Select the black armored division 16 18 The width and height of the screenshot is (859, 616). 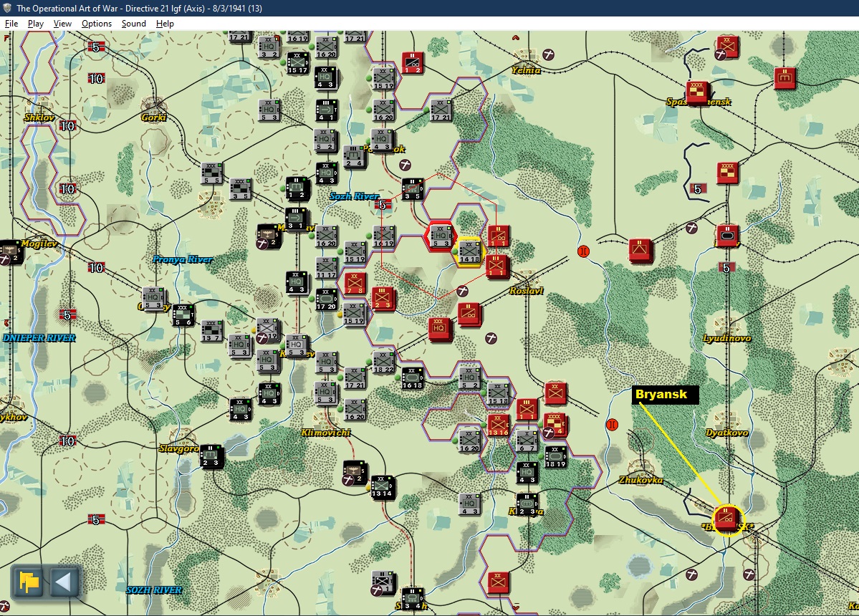pos(412,377)
